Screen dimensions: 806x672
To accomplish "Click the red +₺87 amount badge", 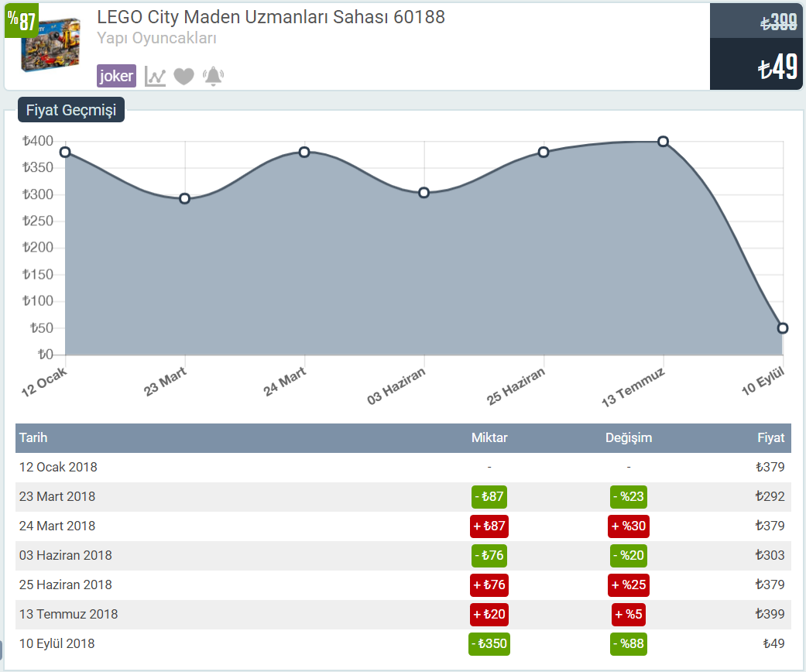I will tap(489, 526).
